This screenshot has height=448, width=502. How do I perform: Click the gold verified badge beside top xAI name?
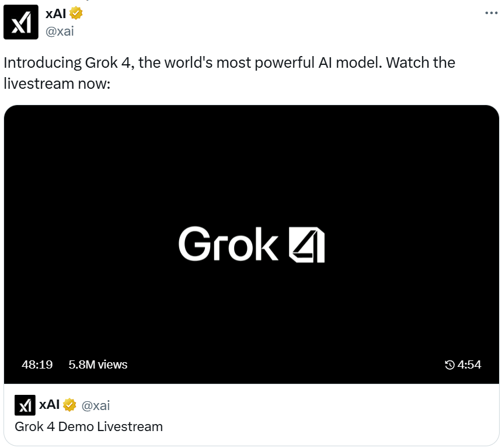pos(76,13)
